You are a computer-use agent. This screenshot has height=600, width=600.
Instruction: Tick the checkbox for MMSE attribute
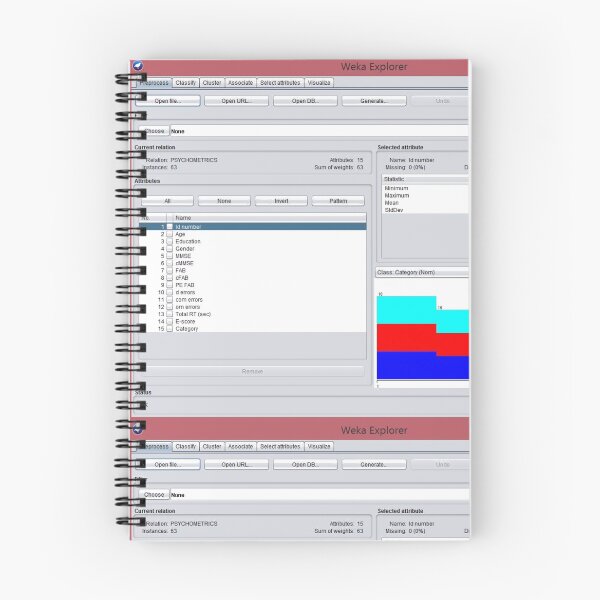[x=170, y=256]
